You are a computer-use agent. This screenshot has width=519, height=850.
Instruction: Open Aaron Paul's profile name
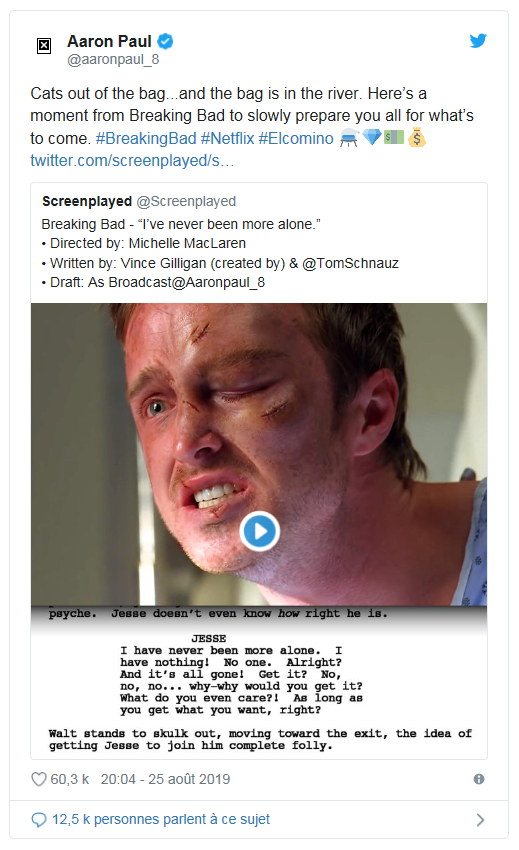coord(109,41)
